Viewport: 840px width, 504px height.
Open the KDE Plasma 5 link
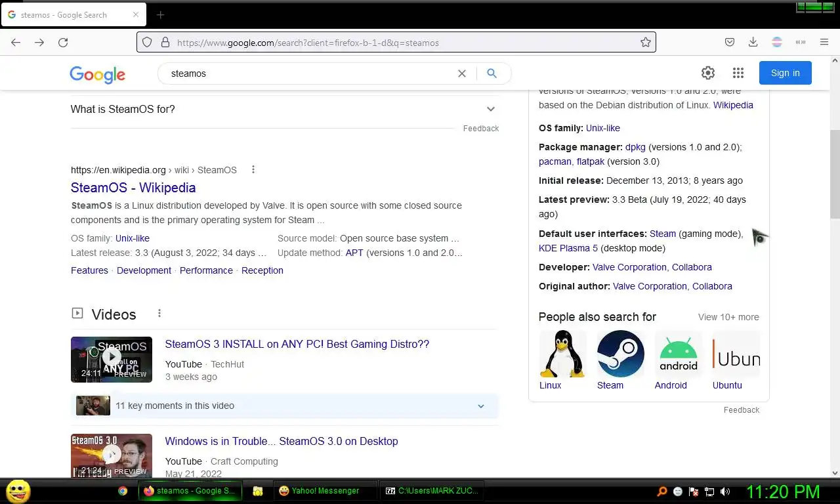tap(568, 248)
